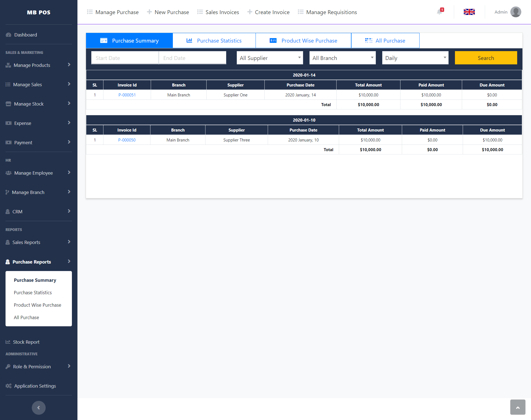531x420 pixels.
Task: Click the Stock Report chart icon
Action: (x=8, y=342)
